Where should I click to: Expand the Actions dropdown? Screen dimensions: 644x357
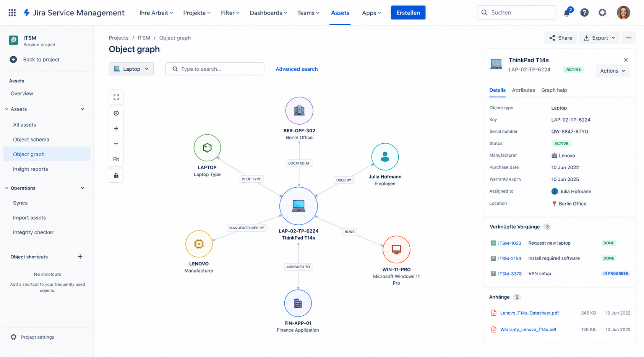tap(613, 71)
